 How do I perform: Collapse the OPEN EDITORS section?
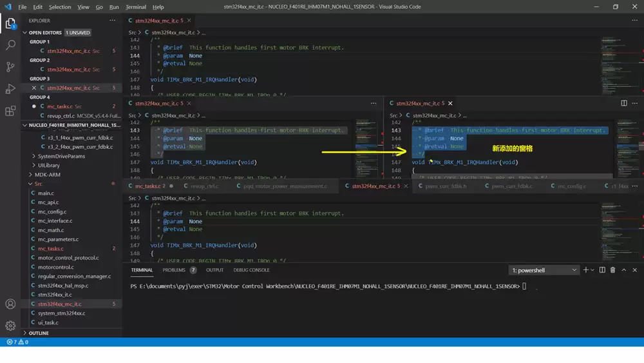(x=45, y=32)
